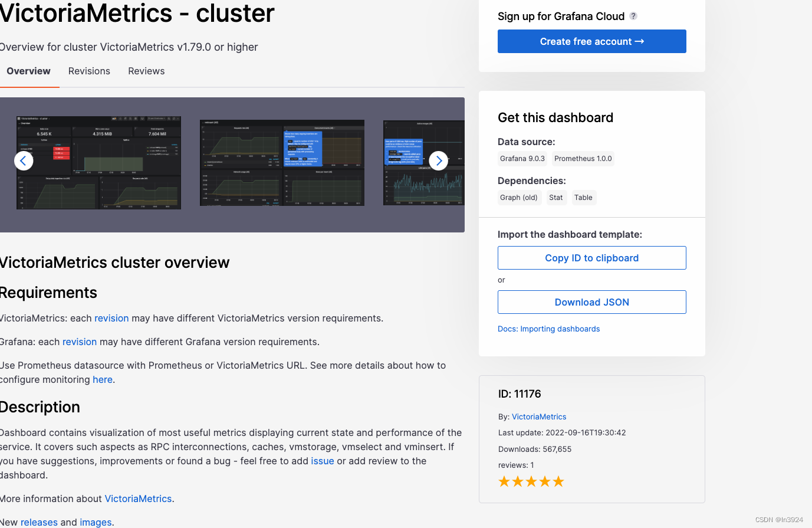
Task: Click the revision link in Grafana requirement
Action: click(80, 342)
